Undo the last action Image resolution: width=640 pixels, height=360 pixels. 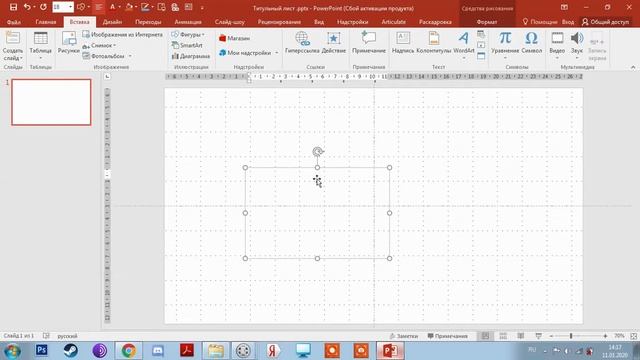click(x=27, y=7)
